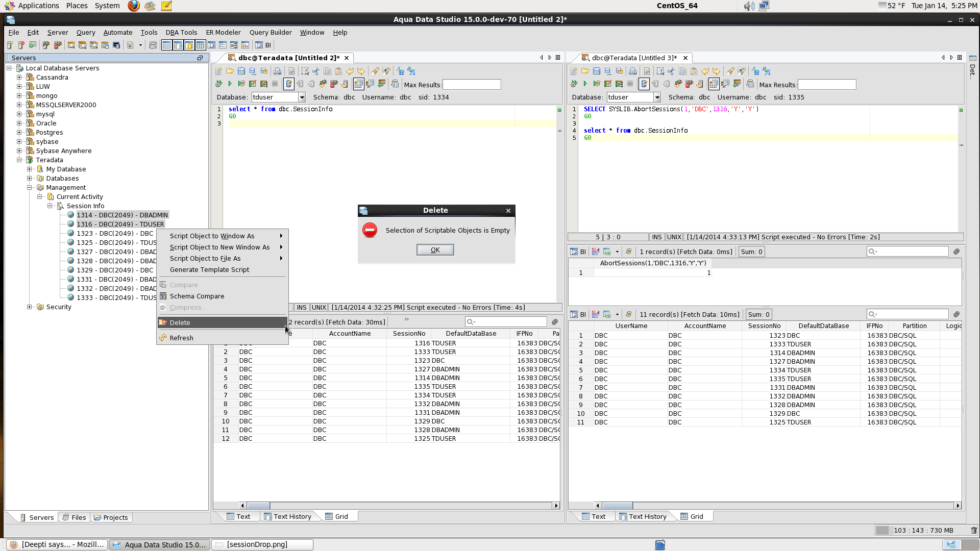Screen dimensions: 980x551
Task: Expand the Oracle server node
Action: click(19, 123)
